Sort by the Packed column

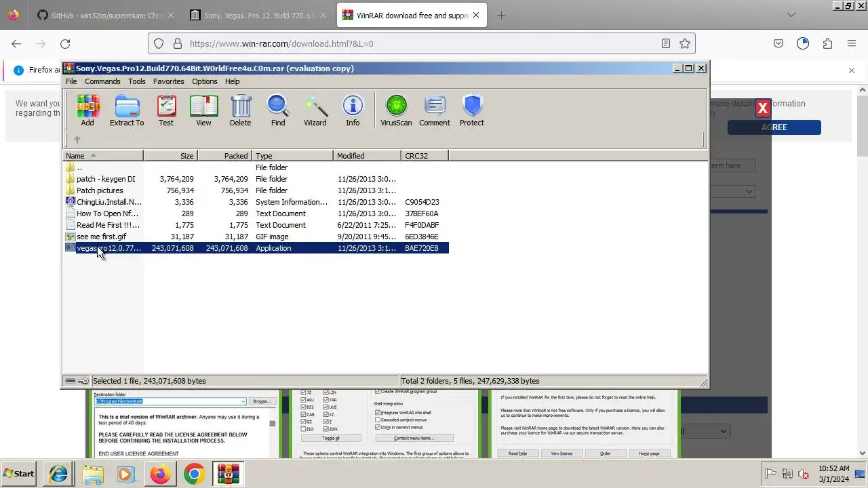(x=225, y=156)
